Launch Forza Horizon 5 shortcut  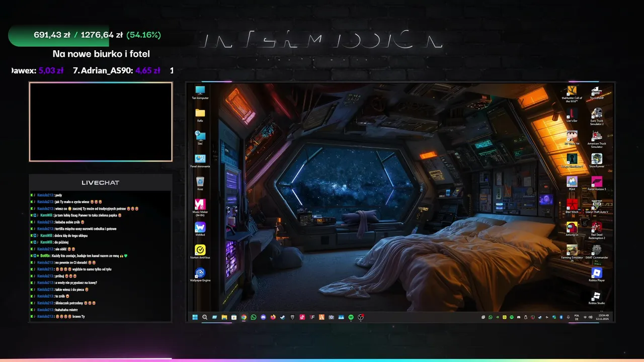pos(597,184)
